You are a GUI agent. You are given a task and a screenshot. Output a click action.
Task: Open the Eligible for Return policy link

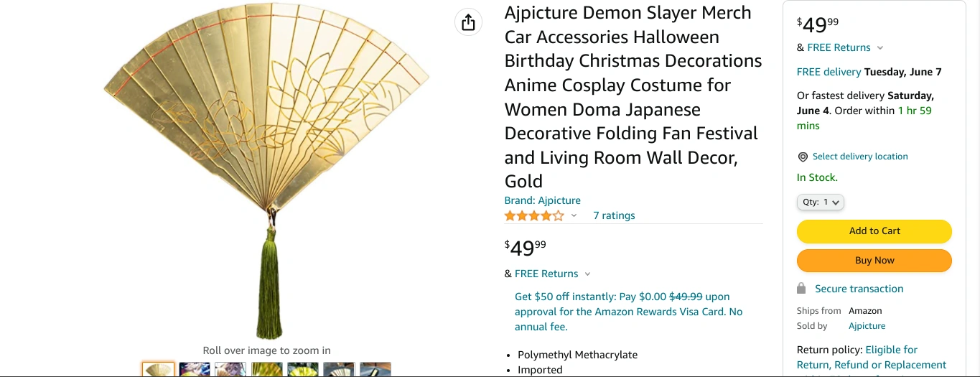[x=891, y=350]
